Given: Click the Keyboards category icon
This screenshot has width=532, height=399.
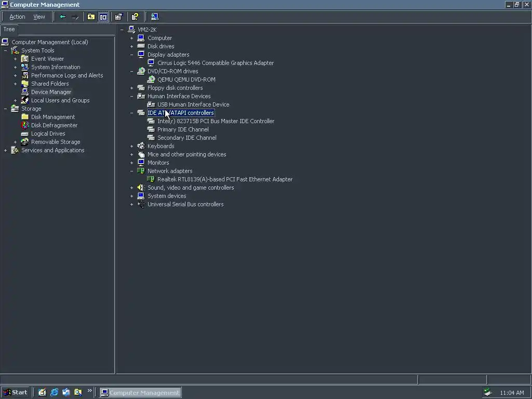Looking at the screenshot, I should click(x=141, y=146).
